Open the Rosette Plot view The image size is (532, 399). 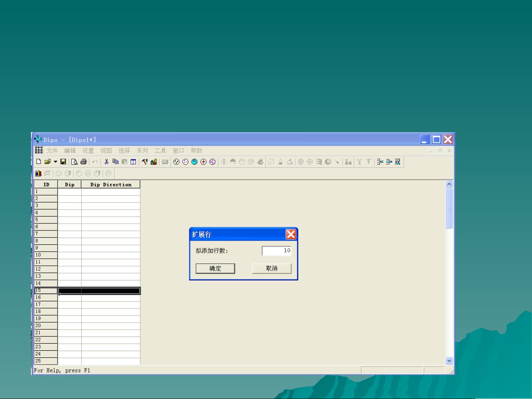[x=203, y=162]
